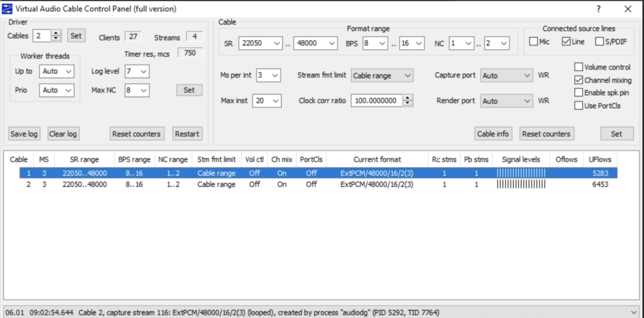Click the Vol ctl column header
Image resolution: width=644 pixels, height=318 pixels.
coord(254,159)
